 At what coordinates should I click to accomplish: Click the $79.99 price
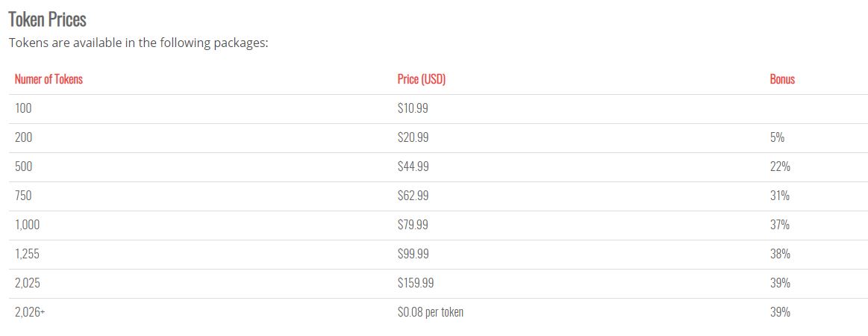[x=413, y=225]
